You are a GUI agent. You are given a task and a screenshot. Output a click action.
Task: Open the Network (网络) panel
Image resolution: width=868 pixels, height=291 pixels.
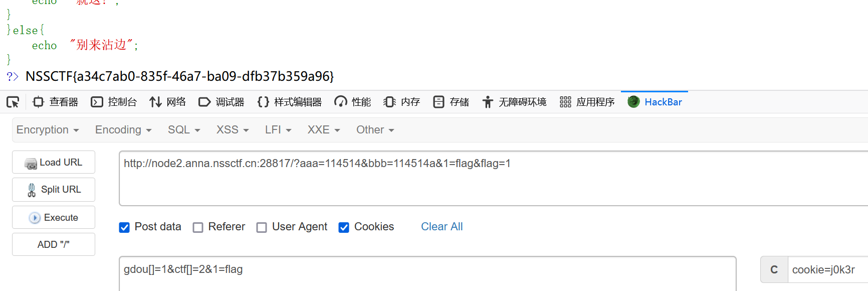click(167, 102)
